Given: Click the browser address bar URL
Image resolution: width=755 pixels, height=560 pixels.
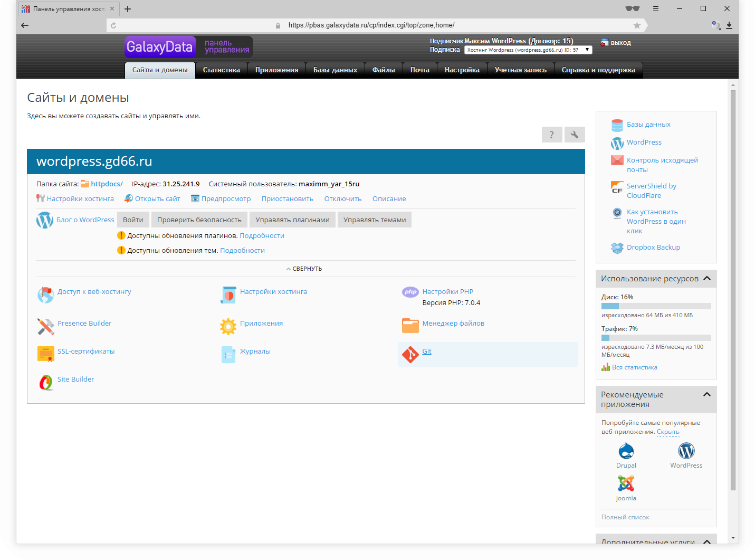Looking at the screenshot, I should coord(371,25).
